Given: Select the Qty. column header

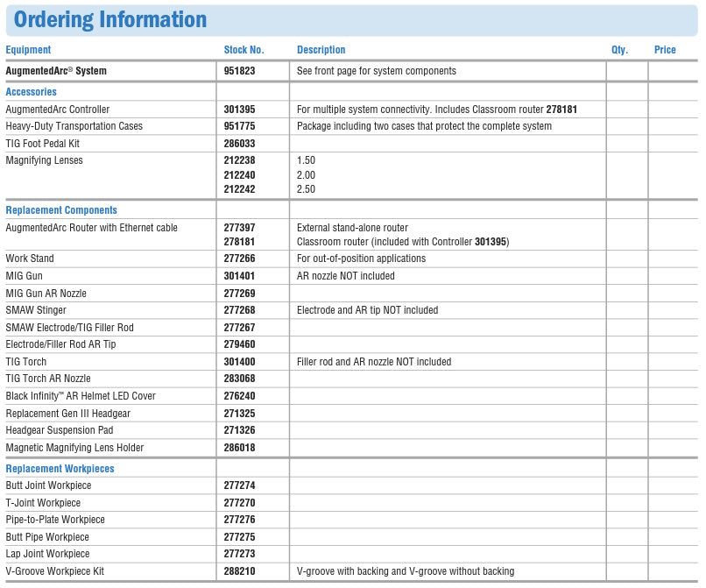Looking at the screenshot, I should pos(619,50).
